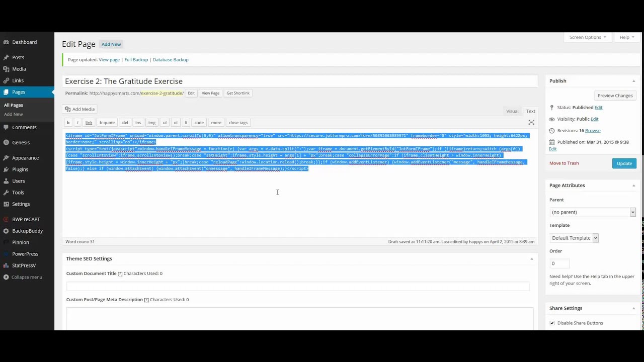The width and height of the screenshot is (644, 362).
Task: Click the Links chain icon
Action: [x=6, y=80]
